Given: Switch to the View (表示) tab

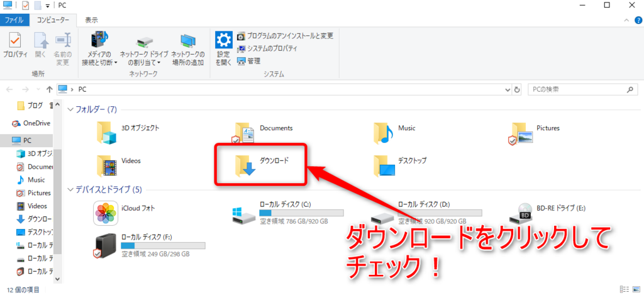Looking at the screenshot, I should (91, 19).
